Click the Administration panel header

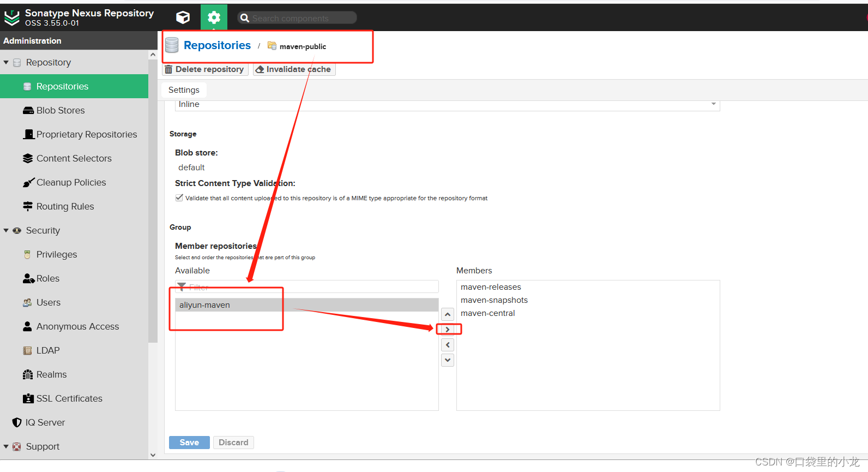point(79,41)
